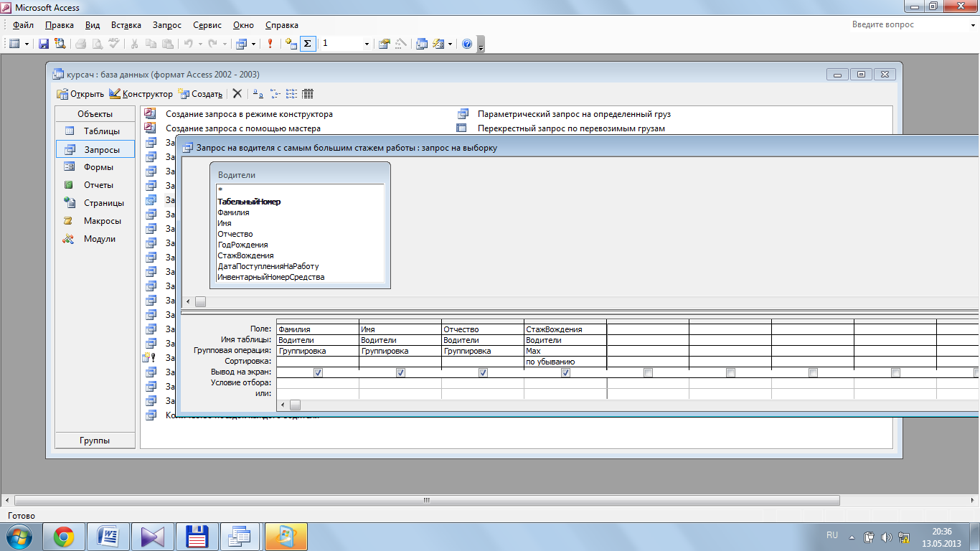Switch database window to small icons view
This screenshot has height=551, width=980.
coord(275,93)
